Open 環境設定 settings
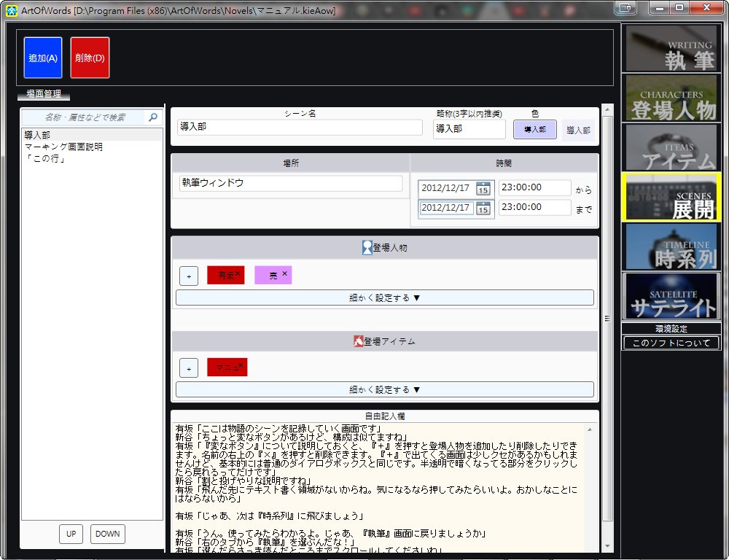 coord(671,329)
